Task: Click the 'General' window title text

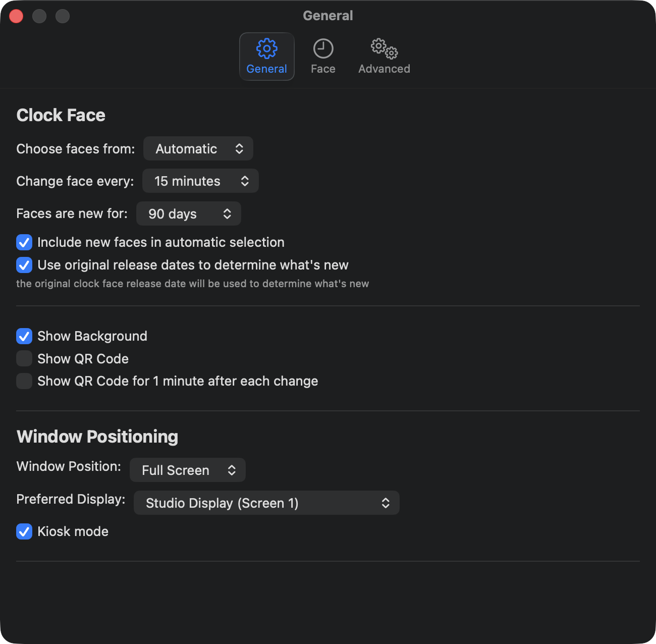Action: click(x=328, y=16)
